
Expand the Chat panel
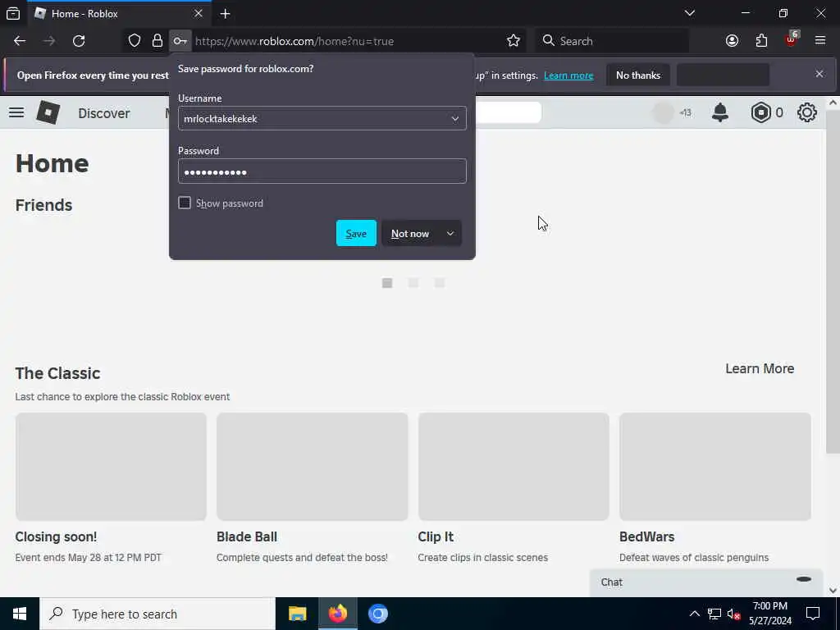tap(706, 583)
